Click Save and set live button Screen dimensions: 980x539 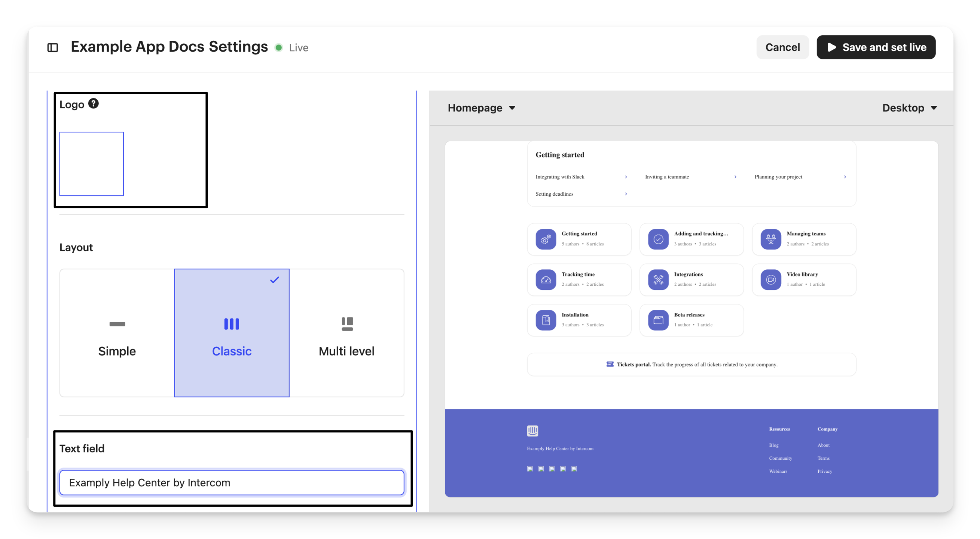[x=876, y=47]
